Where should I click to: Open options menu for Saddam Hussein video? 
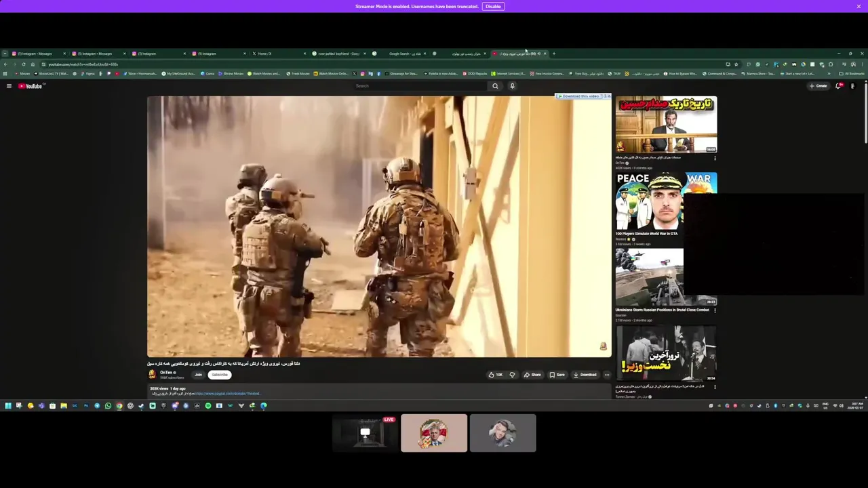715,159
